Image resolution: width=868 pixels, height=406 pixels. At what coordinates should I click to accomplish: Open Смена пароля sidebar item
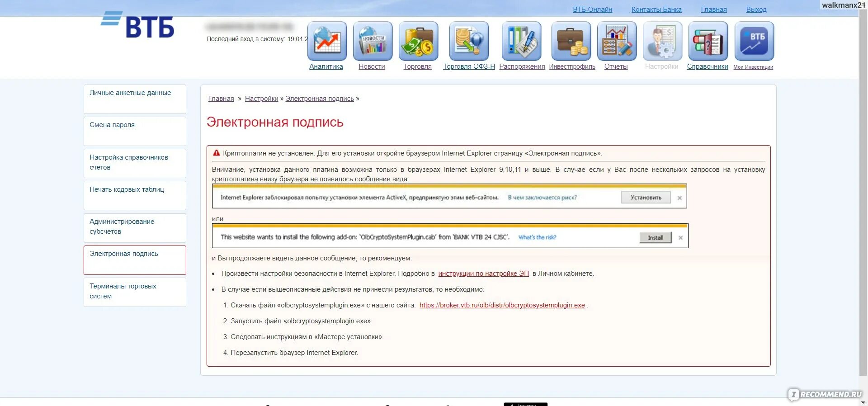135,131
